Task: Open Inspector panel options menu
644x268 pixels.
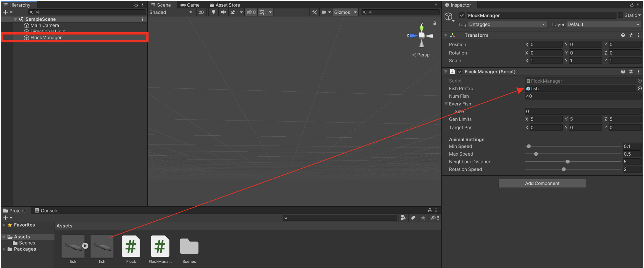Action: click(638, 5)
